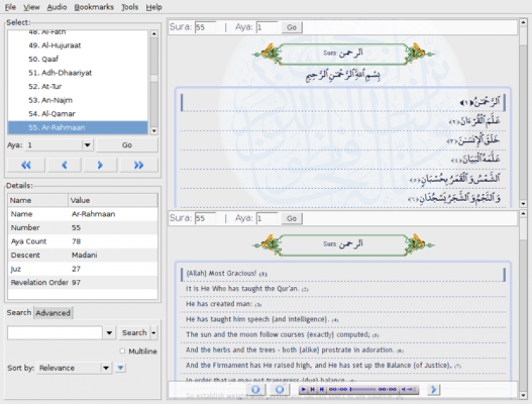The image size is (532, 404).
Task: Click the search text input box
Action: coord(55,333)
